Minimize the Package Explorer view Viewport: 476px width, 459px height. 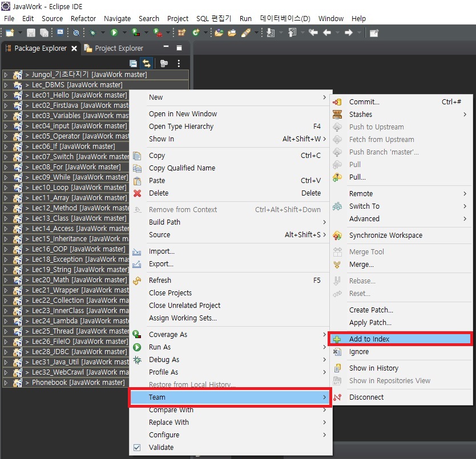(x=166, y=47)
